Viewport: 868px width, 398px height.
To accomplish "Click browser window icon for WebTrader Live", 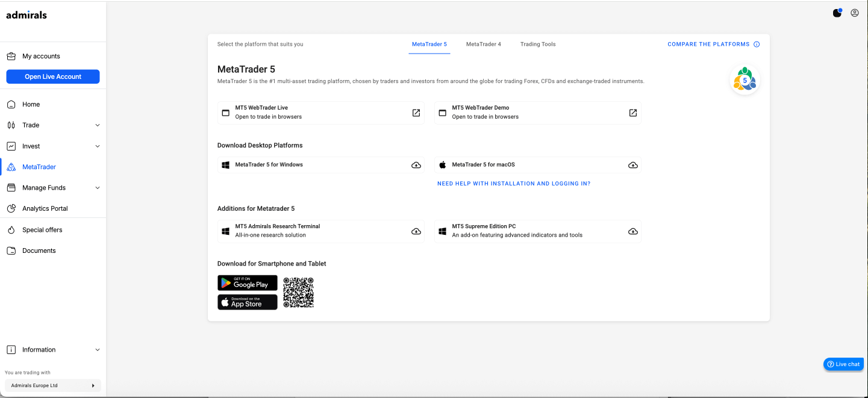I will point(226,113).
